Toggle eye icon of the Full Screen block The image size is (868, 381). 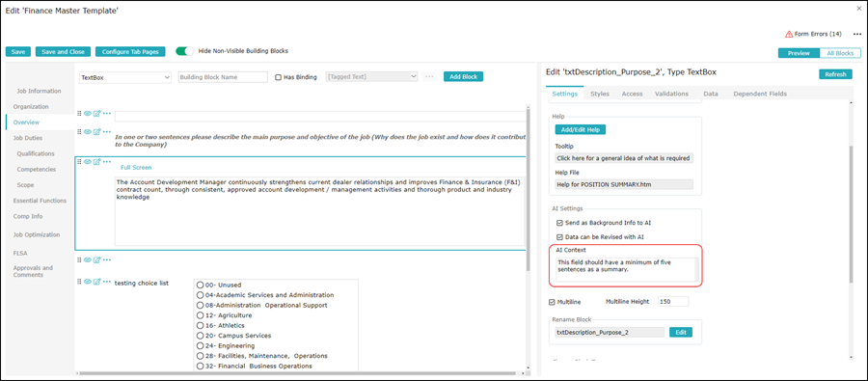(x=88, y=162)
